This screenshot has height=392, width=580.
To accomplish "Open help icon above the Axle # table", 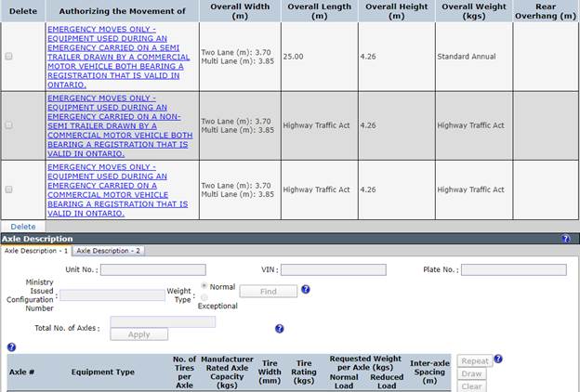I will tap(11, 346).
